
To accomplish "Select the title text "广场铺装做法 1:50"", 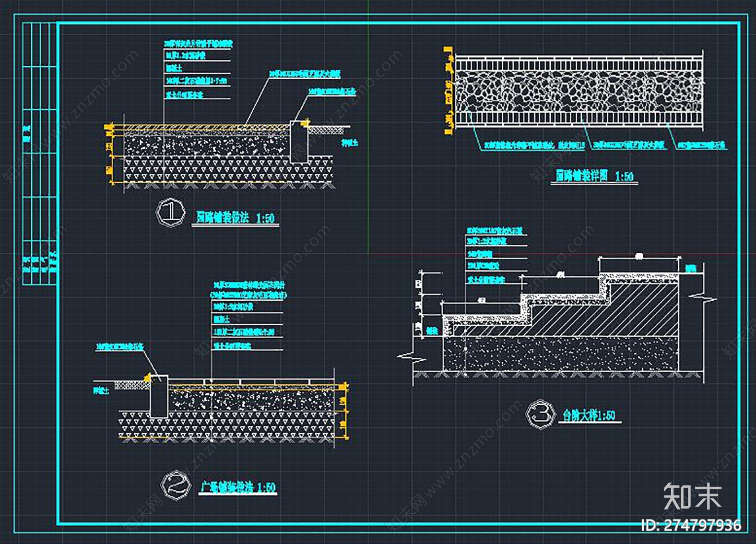I will pos(238,487).
